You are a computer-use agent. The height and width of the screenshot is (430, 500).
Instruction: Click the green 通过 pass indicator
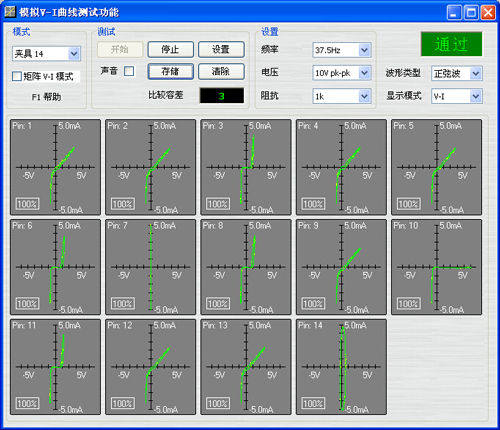pyautogui.click(x=451, y=44)
